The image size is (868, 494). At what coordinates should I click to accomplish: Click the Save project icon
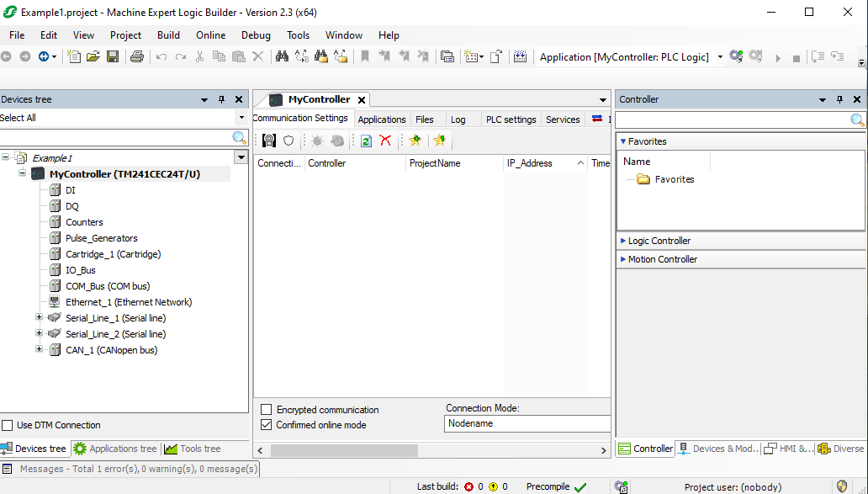113,57
